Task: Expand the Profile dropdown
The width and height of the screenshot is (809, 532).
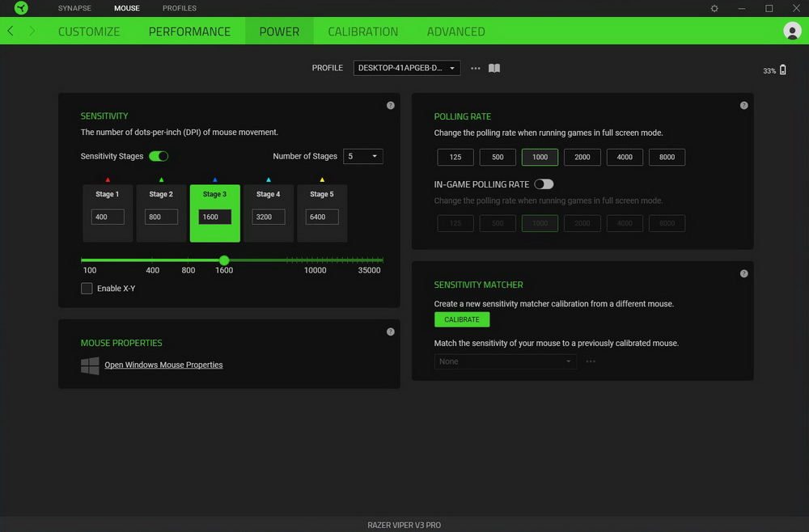Action: [x=407, y=69]
